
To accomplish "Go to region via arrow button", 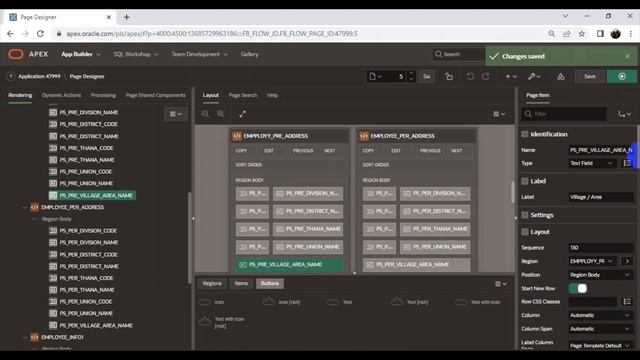I will (627, 261).
